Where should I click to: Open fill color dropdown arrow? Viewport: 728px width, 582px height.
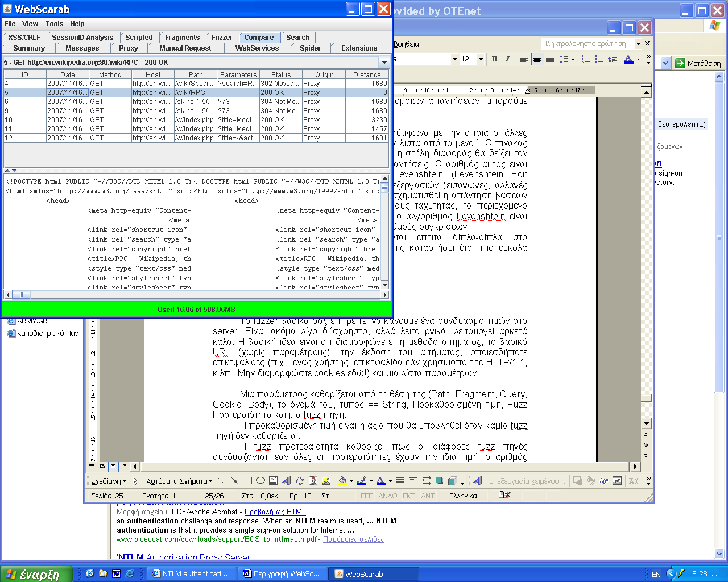351,481
